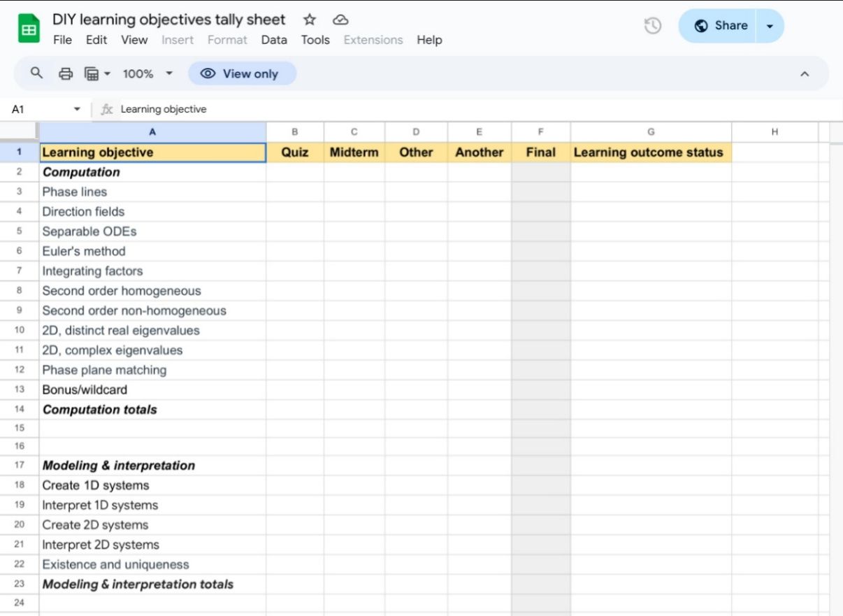843x616 pixels.
Task: Open version history clock icon
Action: click(652, 26)
